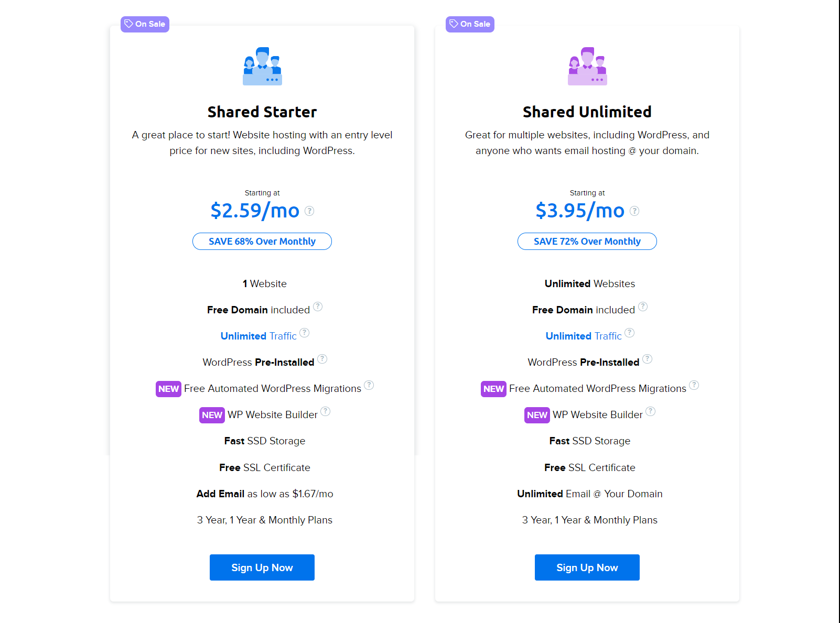Open Unlimited Traffic link in Shared Starter

coord(259,336)
